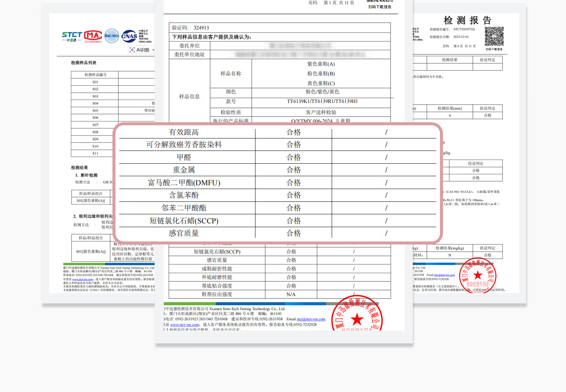Click the 检测报告 title on right page
This screenshot has width=566, height=392.
467,20
